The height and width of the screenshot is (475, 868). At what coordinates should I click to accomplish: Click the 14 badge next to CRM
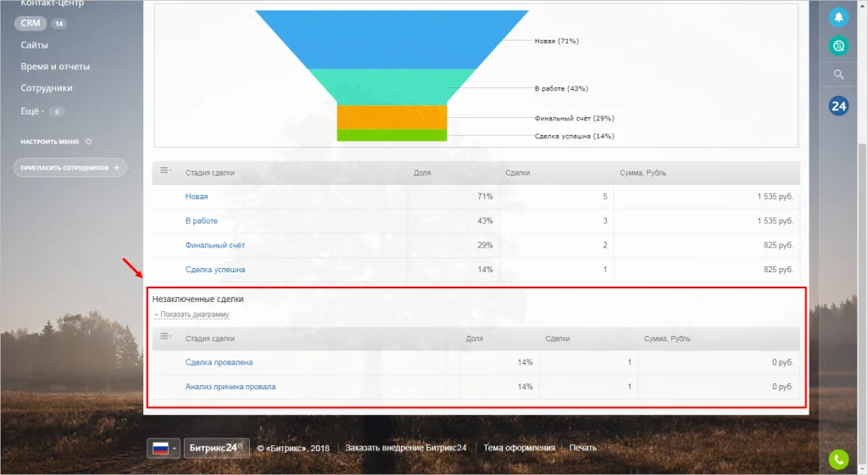click(58, 24)
